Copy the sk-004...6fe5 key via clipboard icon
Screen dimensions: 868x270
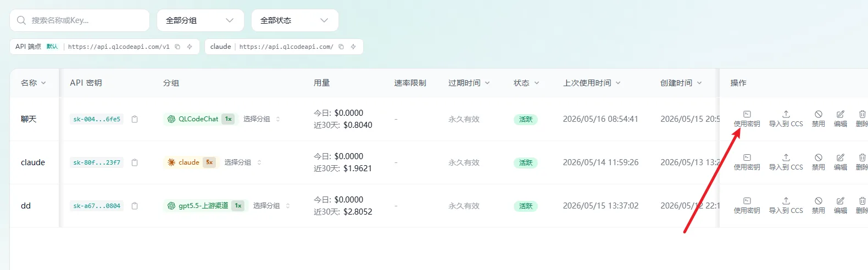(135, 119)
